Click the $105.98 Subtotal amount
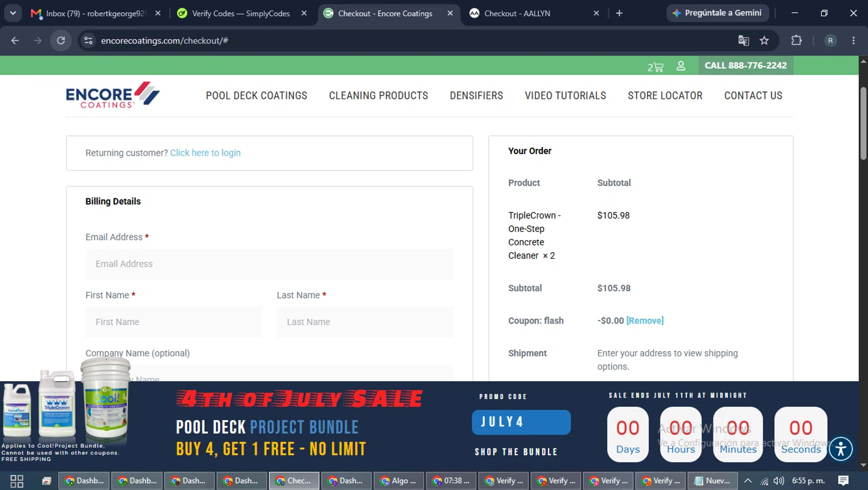 (x=614, y=288)
